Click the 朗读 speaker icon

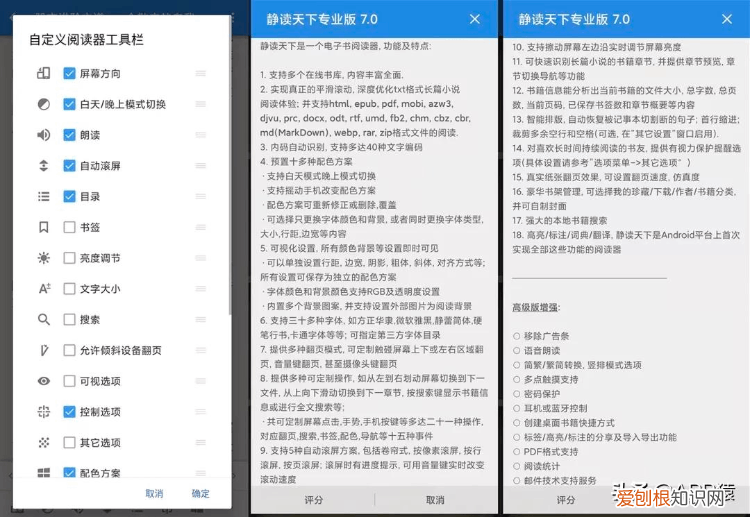pos(44,135)
